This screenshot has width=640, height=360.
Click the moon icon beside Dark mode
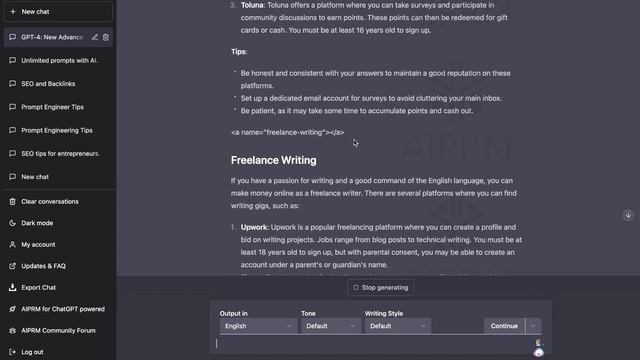(x=13, y=223)
